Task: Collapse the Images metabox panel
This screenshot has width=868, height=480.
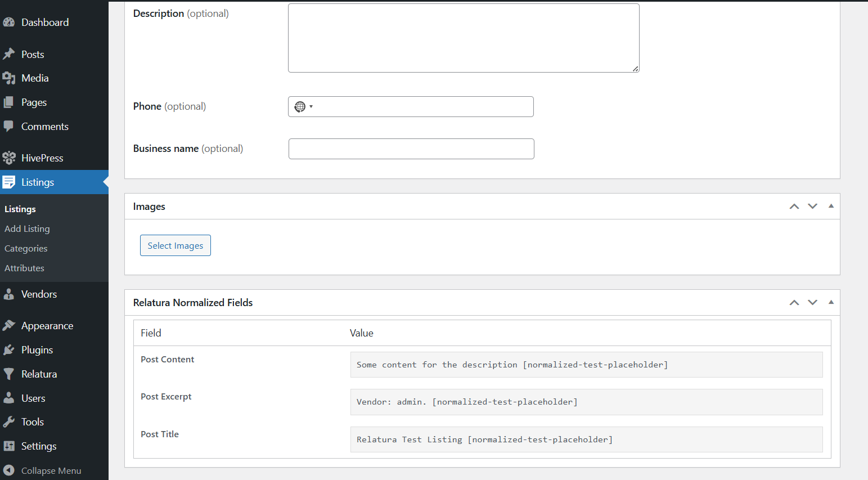Action: pyautogui.click(x=831, y=206)
